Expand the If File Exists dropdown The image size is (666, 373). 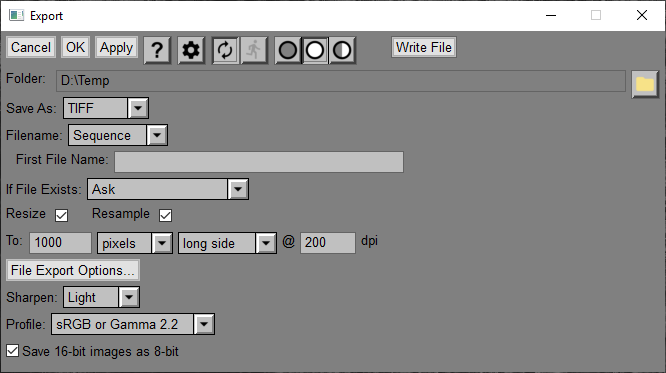238,189
